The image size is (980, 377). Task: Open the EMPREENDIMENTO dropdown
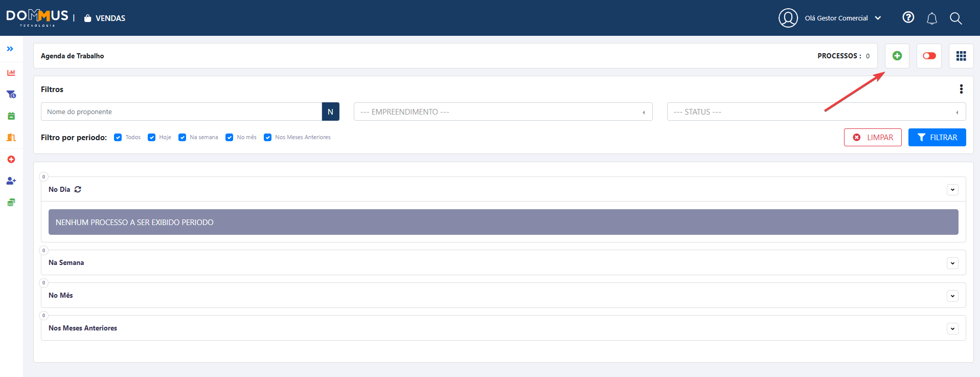[503, 112]
